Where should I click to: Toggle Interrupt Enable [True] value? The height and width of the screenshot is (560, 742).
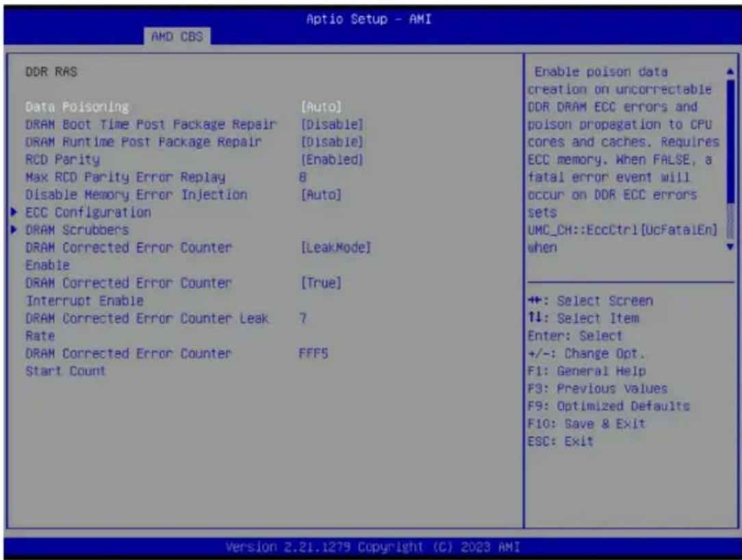[321, 283]
